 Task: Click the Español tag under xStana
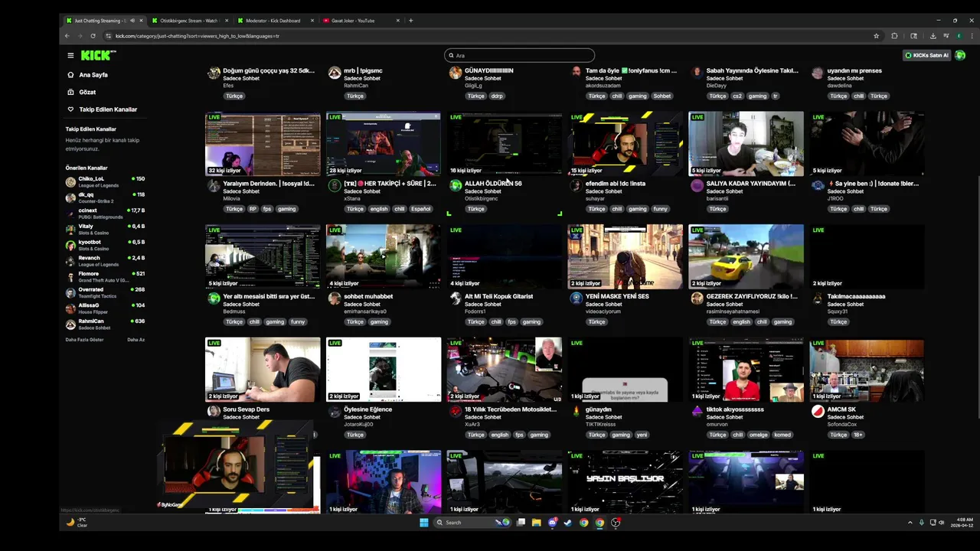(420, 209)
